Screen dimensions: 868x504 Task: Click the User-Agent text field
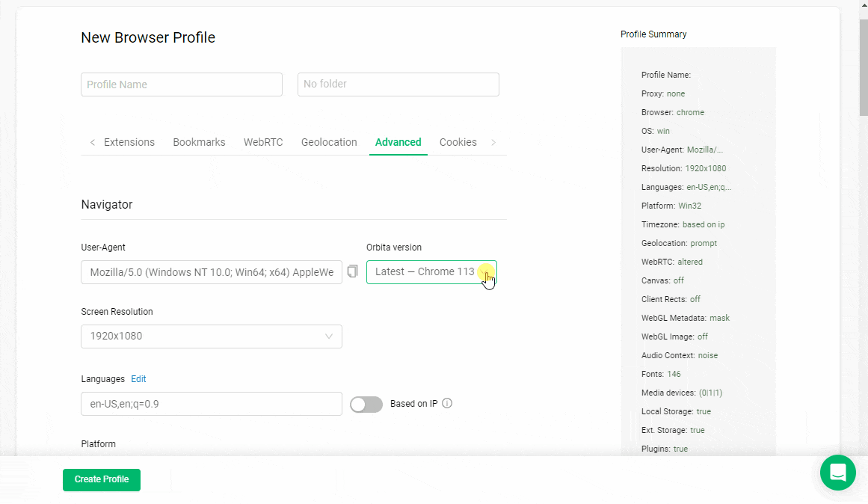[212, 272]
